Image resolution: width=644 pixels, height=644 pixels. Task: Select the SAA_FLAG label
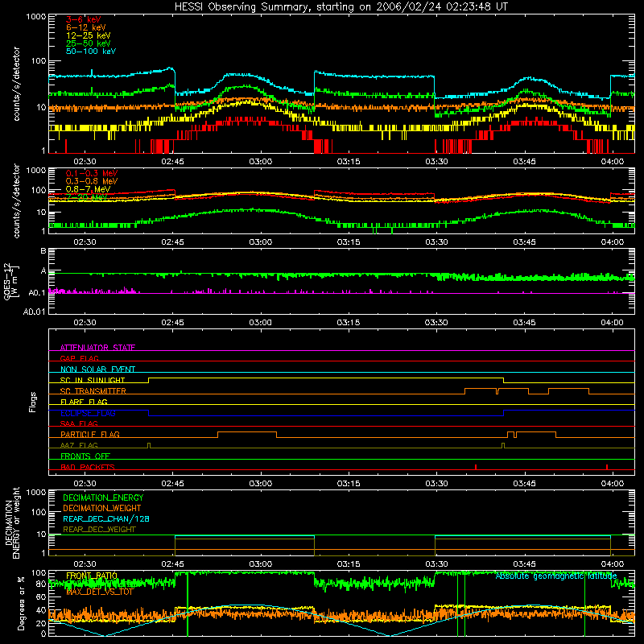(x=79, y=423)
